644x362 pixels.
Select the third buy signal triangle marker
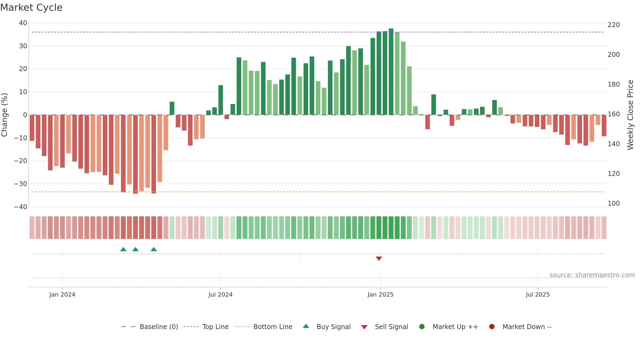(154, 249)
